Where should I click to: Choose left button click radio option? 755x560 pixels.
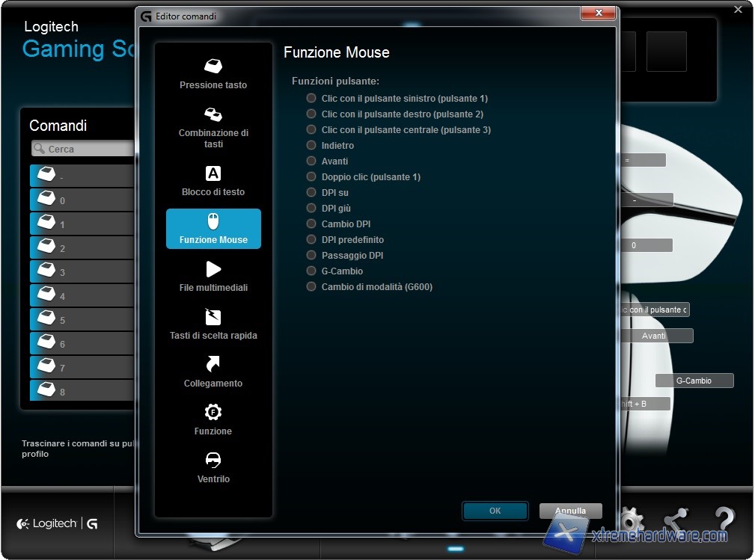coord(311,98)
